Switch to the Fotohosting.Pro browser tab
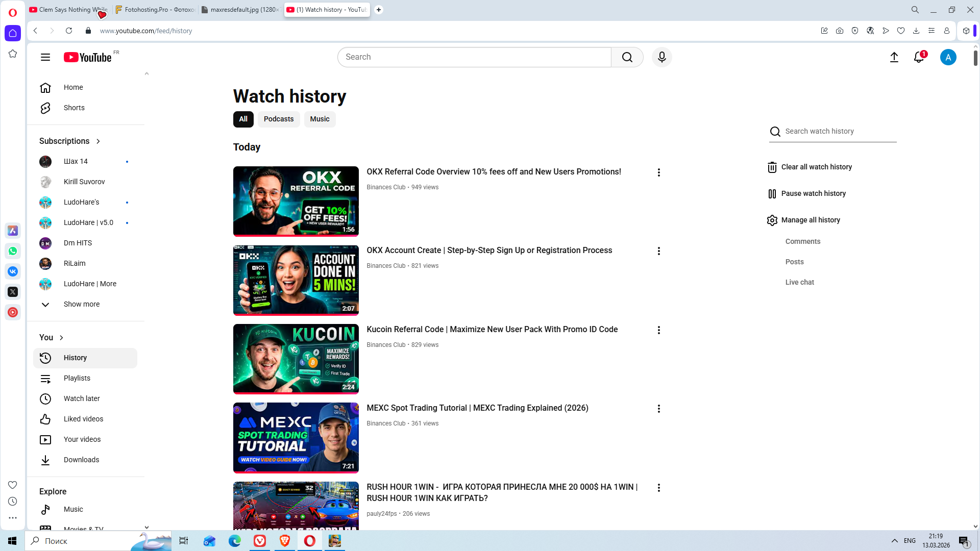Viewport: 980px width, 551px height. [x=155, y=10]
